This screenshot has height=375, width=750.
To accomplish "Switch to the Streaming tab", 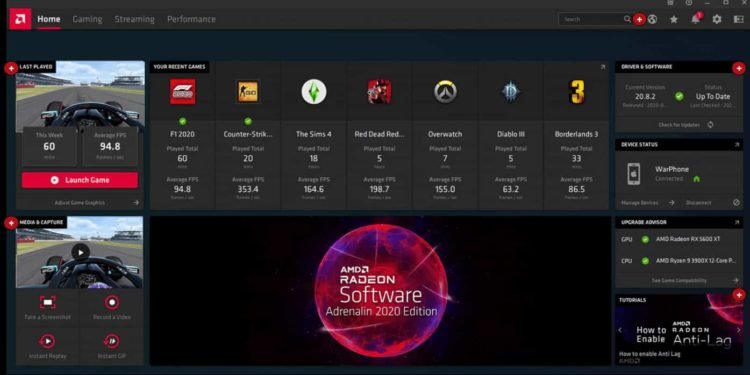I will pyautogui.click(x=134, y=19).
